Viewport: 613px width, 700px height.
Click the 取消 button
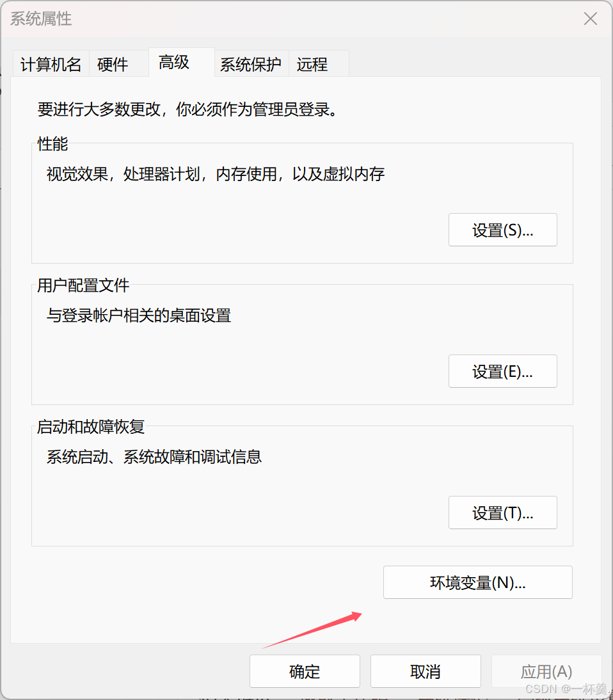click(x=426, y=671)
